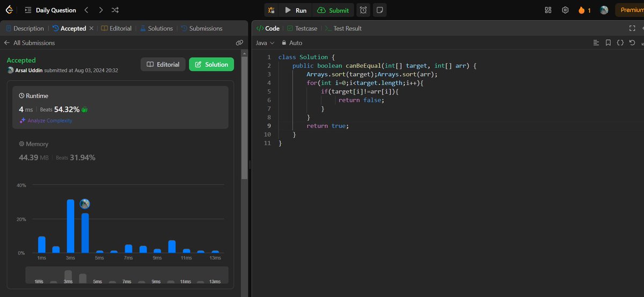Click the 'Accepted' status heading
Screen dimensions: 644x297
(x=21, y=60)
